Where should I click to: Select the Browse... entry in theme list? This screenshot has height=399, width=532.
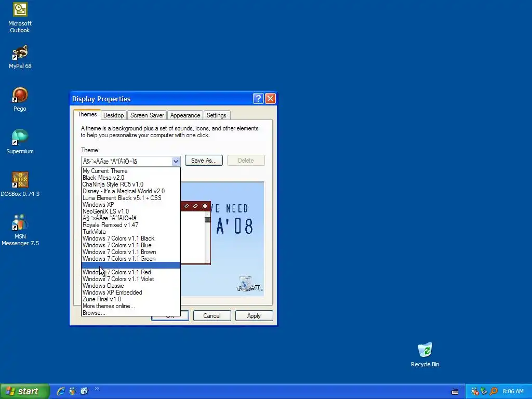130,313
